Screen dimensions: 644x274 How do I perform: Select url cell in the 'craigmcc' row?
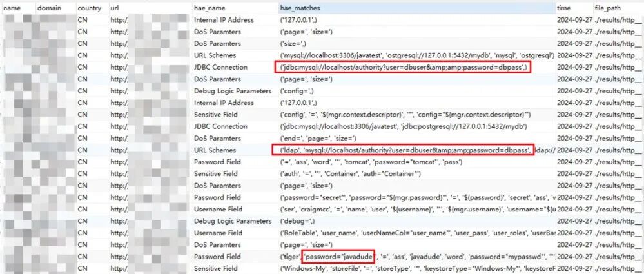click(x=150, y=209)
